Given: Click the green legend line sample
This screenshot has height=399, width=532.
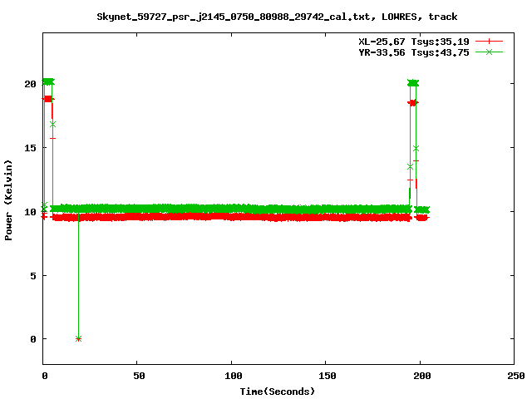Looking at the screenshot, I should pyautogui.click(x=489, y=52).
